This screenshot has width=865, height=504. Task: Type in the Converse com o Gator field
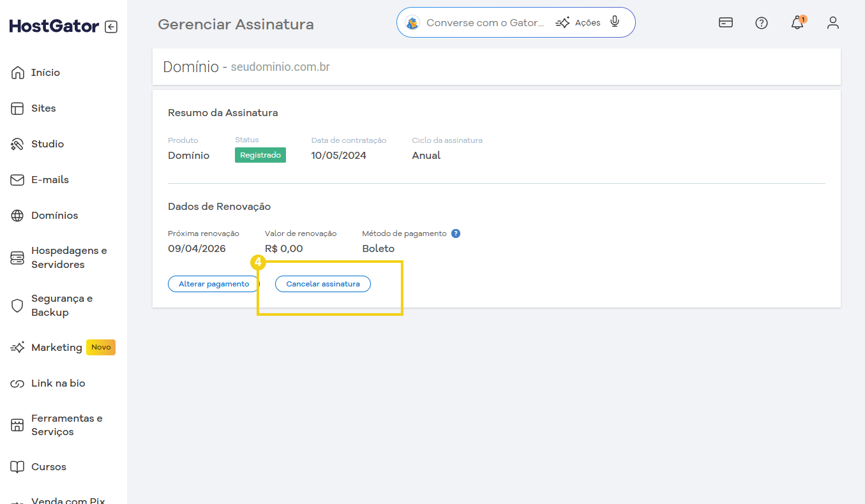point(485,23)
